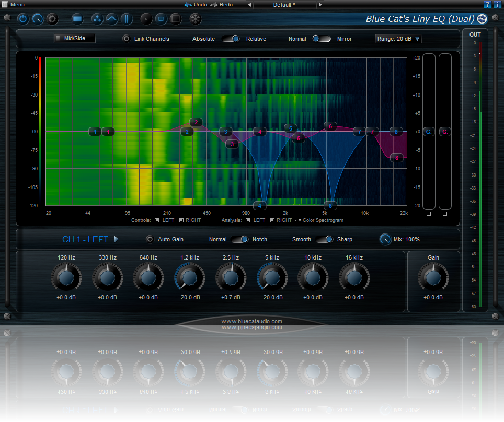Screen dimensions: 504x422
Task: Enable the Mid/Side checkbox
Action: click(59, 38)
